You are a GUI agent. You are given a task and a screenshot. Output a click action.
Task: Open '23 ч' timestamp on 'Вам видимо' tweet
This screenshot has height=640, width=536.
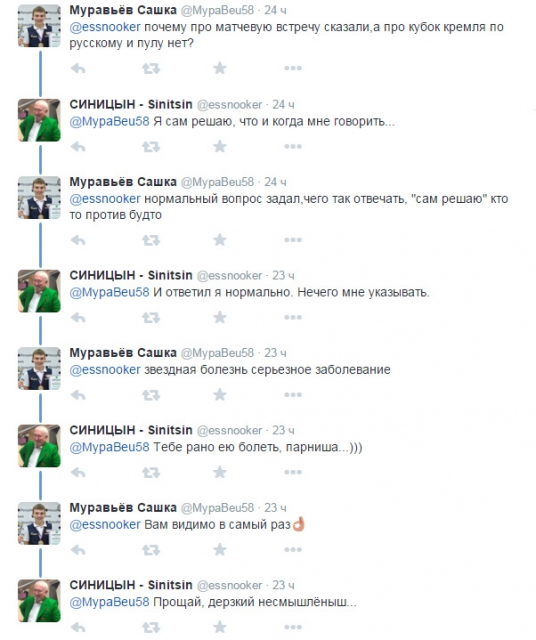275,508
